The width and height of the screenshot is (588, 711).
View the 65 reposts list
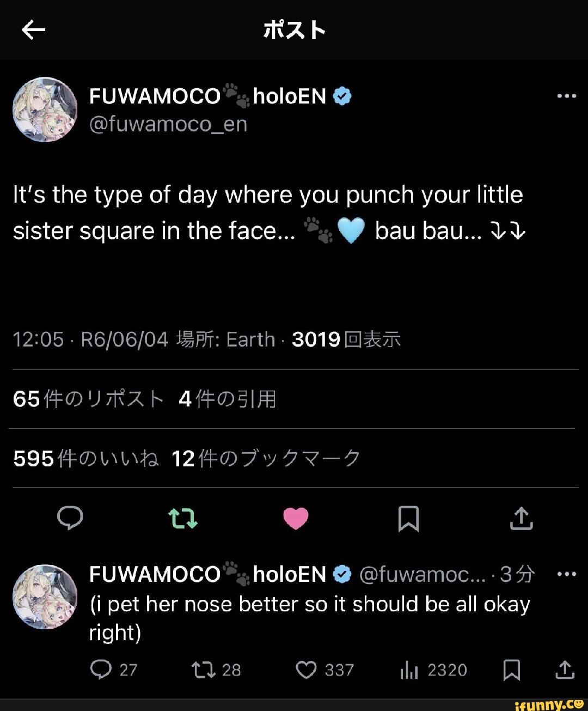pos(88,399)
